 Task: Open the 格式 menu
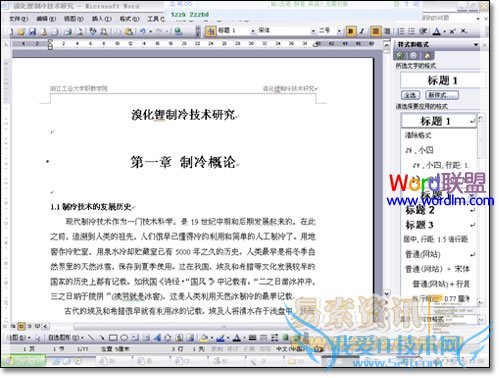[x=129, y=19]
